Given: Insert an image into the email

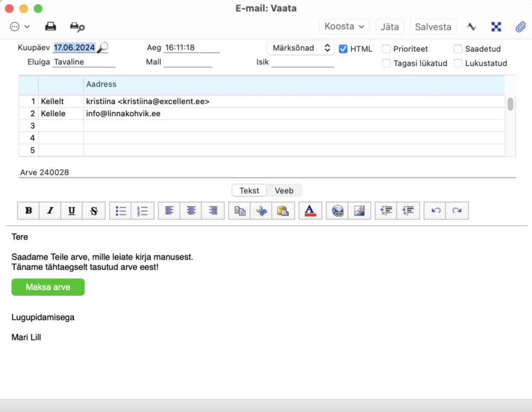Looking at the screenshot, I should (359, 211).
